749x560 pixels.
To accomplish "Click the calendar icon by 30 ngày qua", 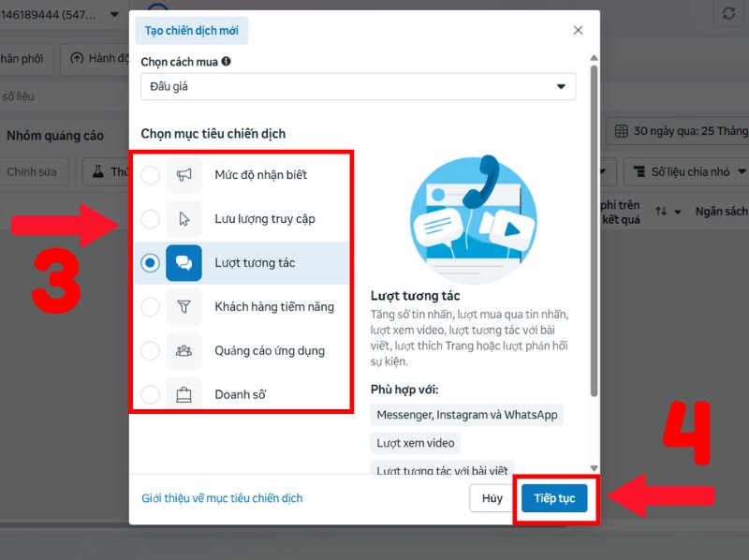I will click(621, 131).
